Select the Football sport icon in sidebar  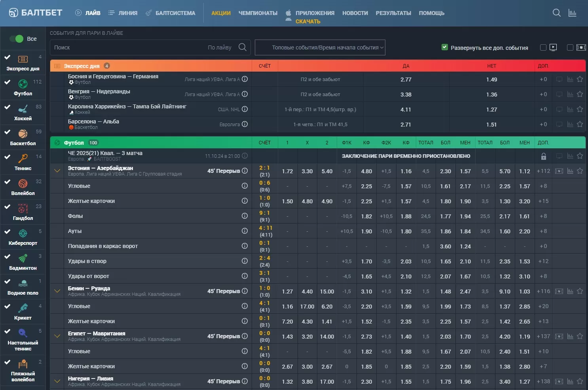point(23,84)
